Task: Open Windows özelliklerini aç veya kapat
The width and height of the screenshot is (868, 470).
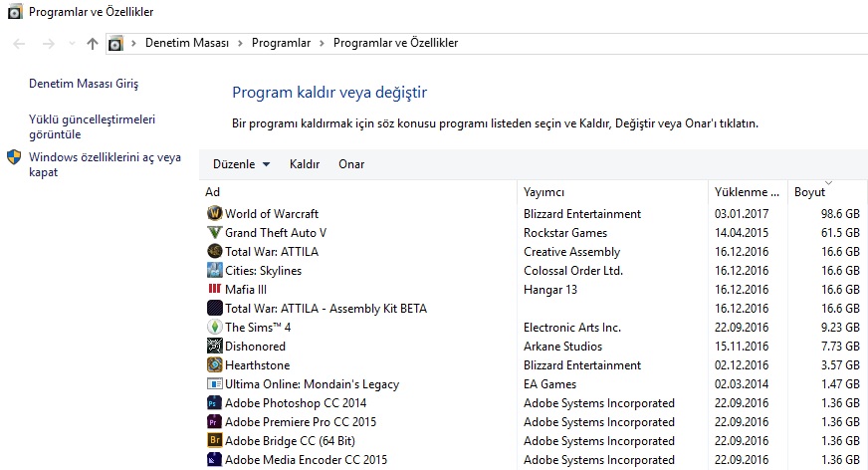Action: click(x=105, y=164)
